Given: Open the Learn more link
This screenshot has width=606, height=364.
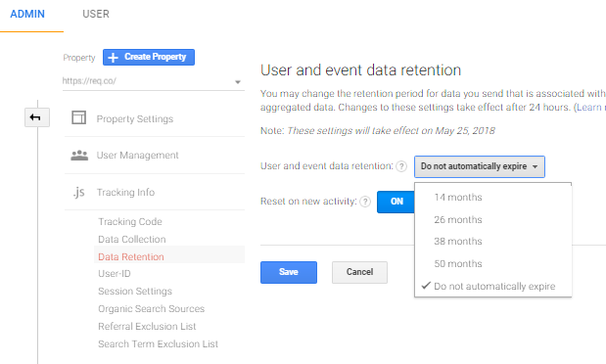Looking at the screenshot, I should [590, 108].
